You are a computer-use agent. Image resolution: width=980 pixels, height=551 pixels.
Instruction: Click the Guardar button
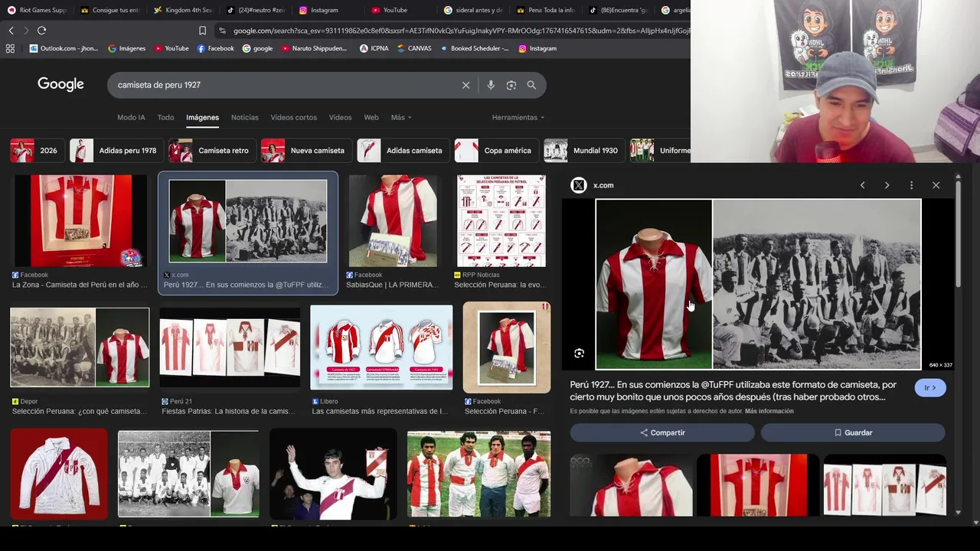click(853, 432)
